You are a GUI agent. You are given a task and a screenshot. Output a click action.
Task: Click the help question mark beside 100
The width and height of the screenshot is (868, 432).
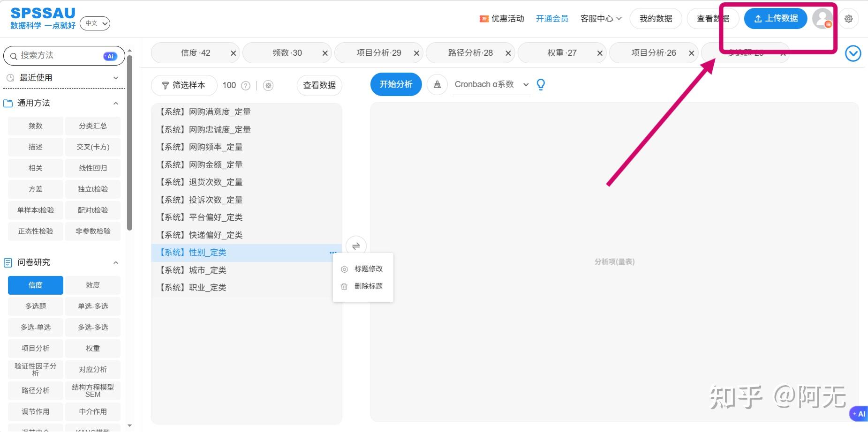pyautogui.click(x=245, y=85)
